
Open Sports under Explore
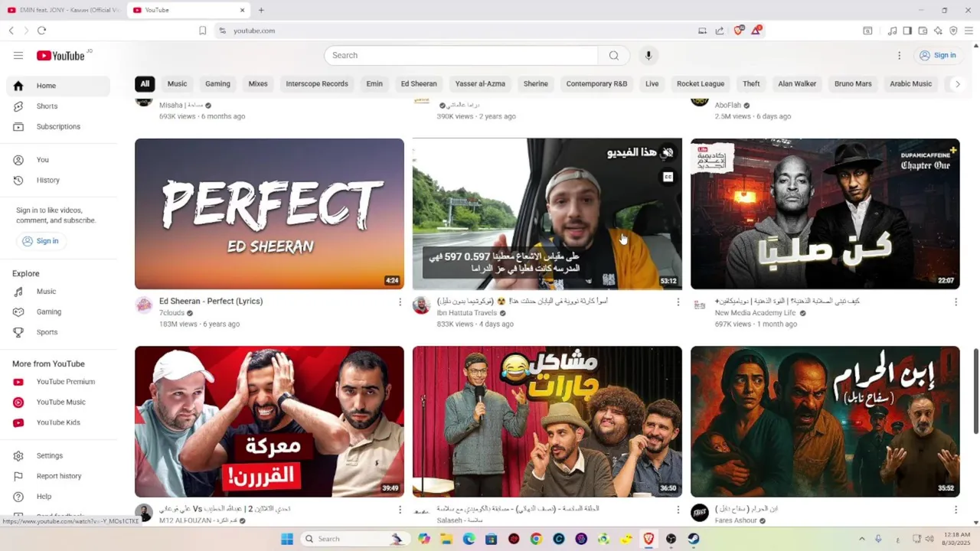tap(58, 332)
